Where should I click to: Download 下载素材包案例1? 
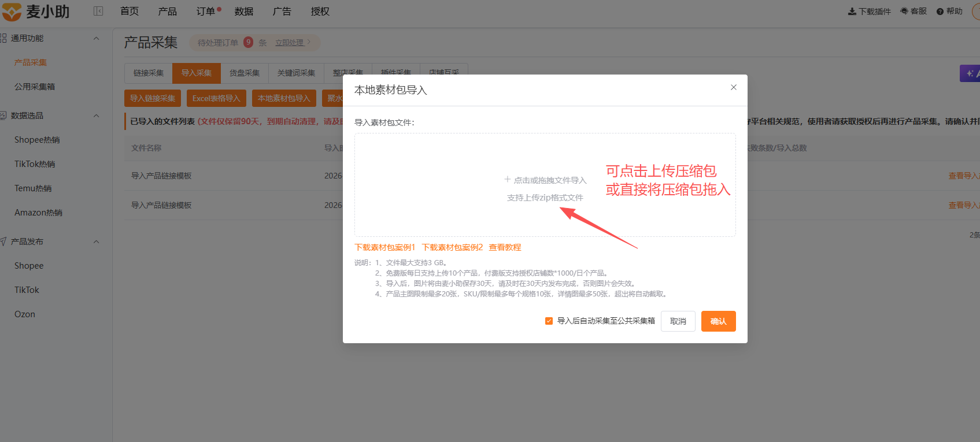click(x=385, y=247)
